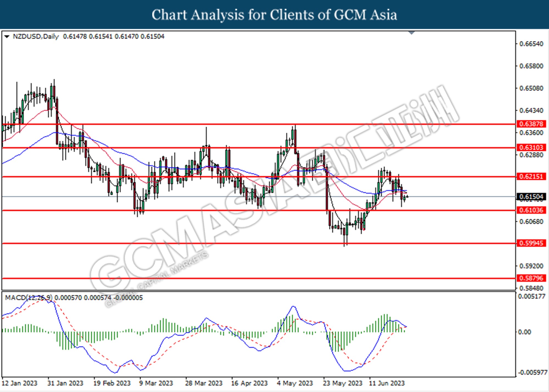The height and width of the screenshot is (392, 549).
Task: Select the 0.59945 red price level tag
Action: [x=531, y=243]
